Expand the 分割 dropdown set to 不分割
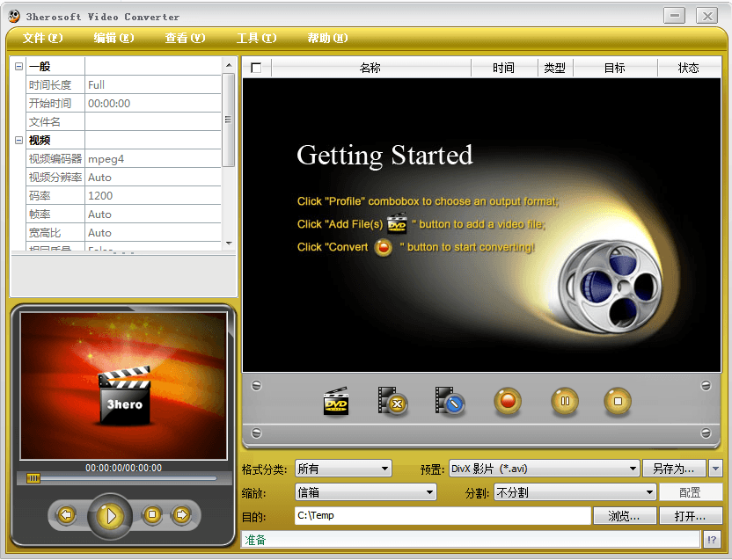Image resolution: width=732 pixels, height=560 pixels. (575, 493)
